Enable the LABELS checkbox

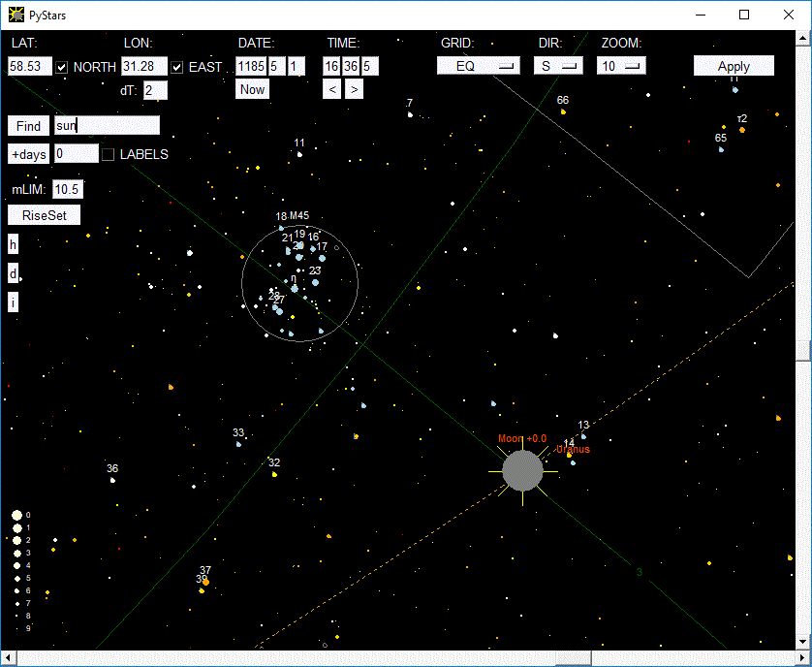pyautogui.click(x=109, y=154)
